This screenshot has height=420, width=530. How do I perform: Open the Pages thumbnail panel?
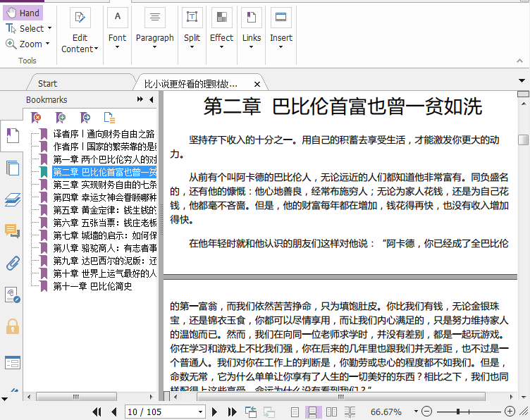(12, 168)
